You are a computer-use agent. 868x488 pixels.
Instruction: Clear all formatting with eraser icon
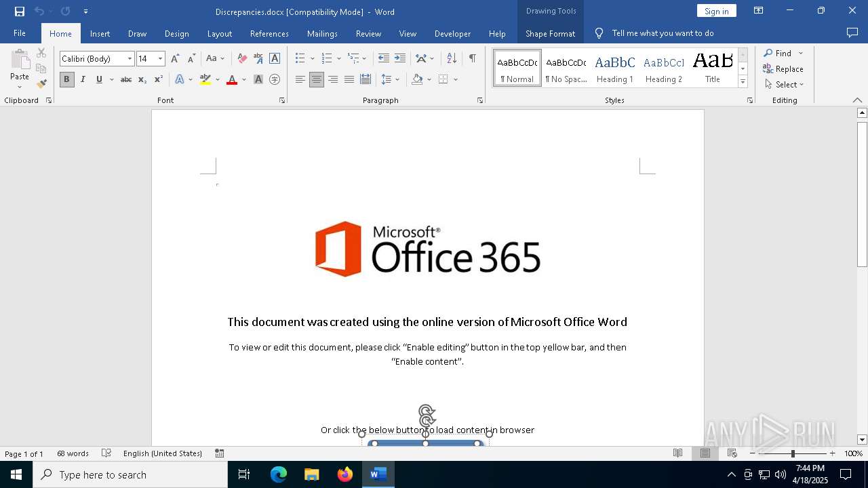point(242,59)
